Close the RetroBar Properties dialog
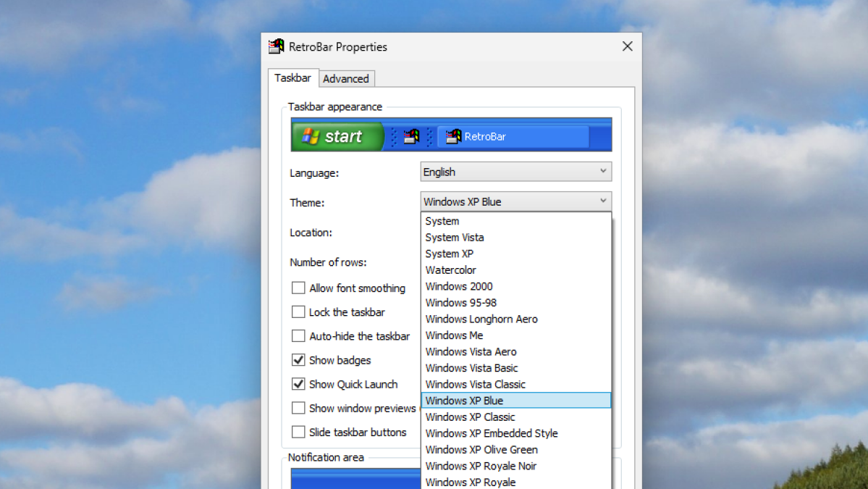Viewport: 868px width, 489px height. (x=627, y=46)
